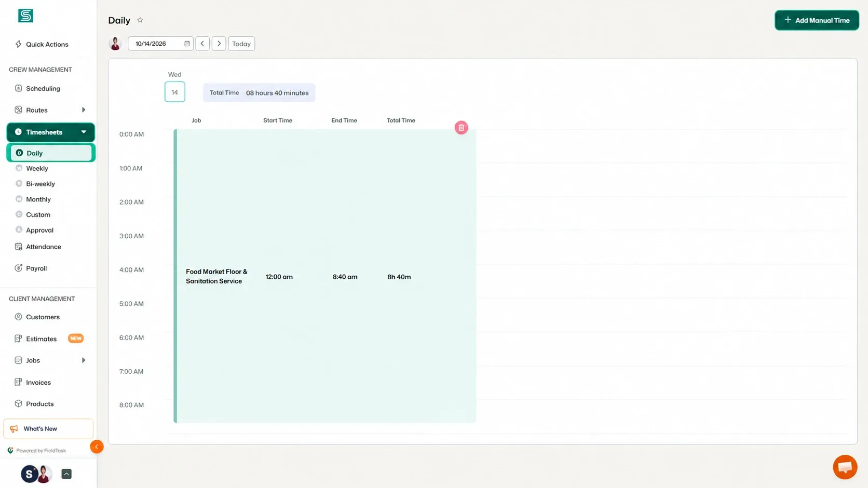868x488 pixels.
Task: Click the Attendance sidebar icon
Action: click(19, 247)
